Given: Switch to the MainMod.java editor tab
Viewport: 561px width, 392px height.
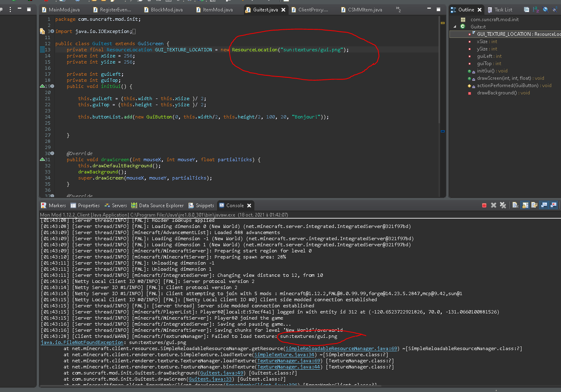Looking at the screenshot, I should (x=64, y=10).
